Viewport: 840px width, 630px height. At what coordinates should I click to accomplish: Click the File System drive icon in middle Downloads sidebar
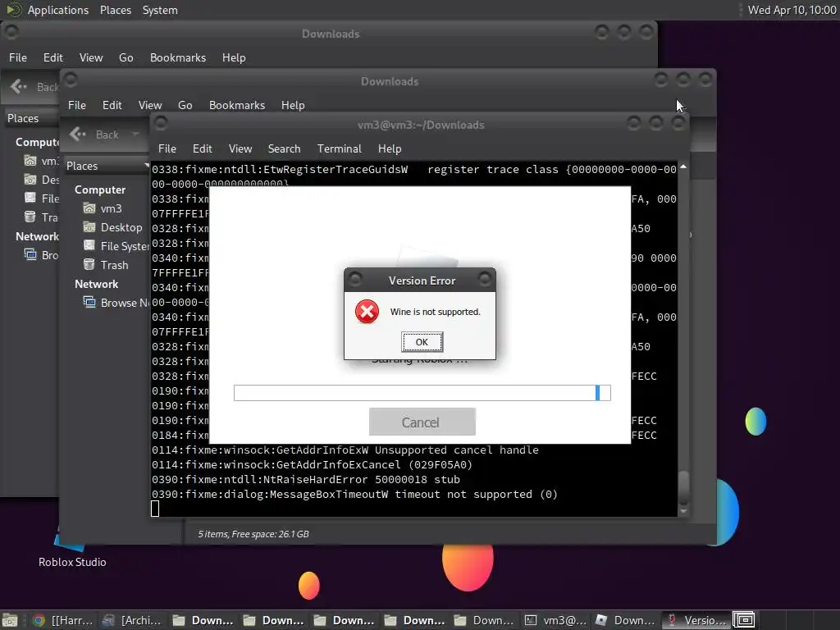[x=89, y=245]
